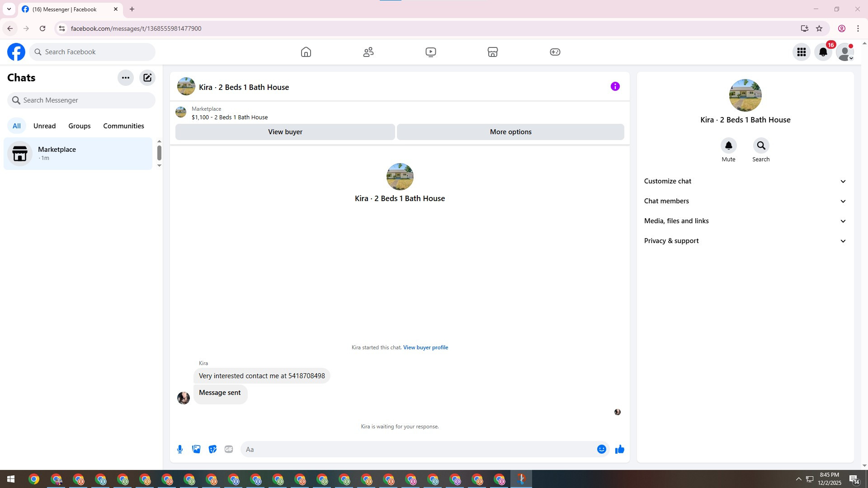This screenshot has width=868, height=488.
Task: Attach a photo using the image icon
Action: pos(196,449)
